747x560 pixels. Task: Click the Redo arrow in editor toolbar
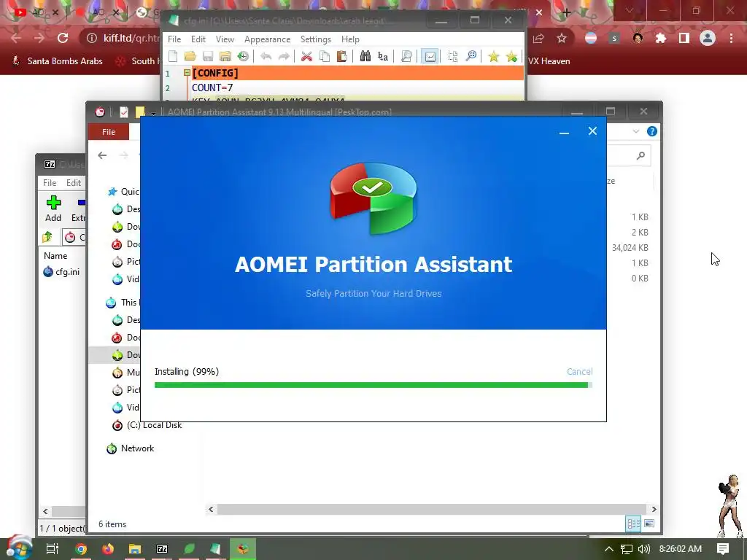284,56
